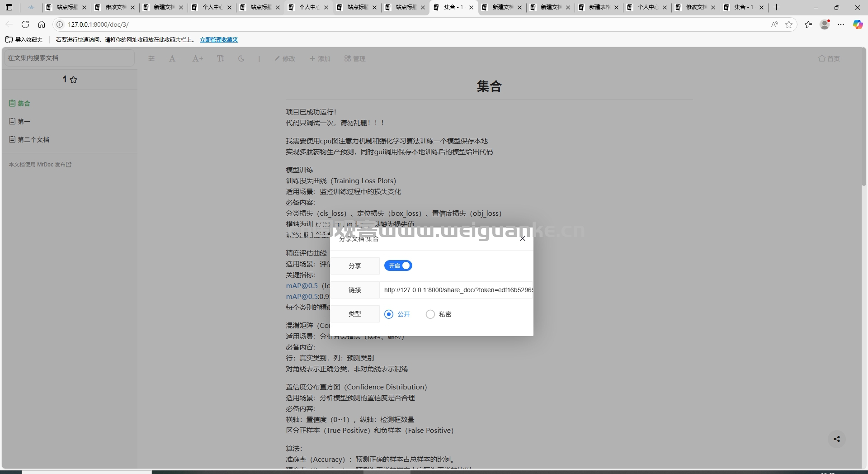Click the 对角线表示正确分类 text line
Viewport: 868px width, 474px height.
coord(347,369)
